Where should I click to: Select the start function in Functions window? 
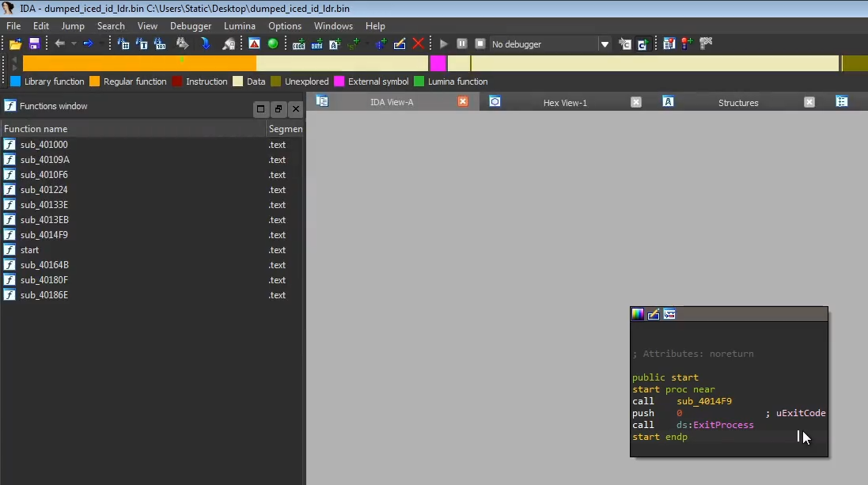coord(29,250)
